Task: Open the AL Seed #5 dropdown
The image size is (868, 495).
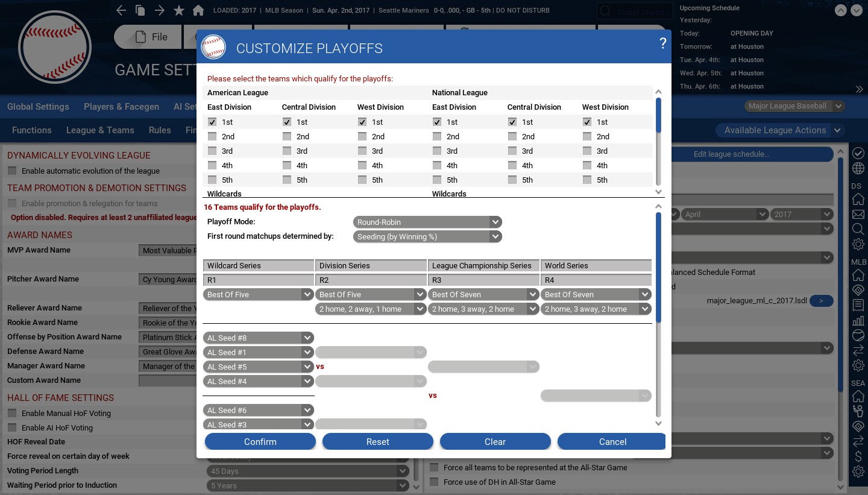Action: [258, 367]
